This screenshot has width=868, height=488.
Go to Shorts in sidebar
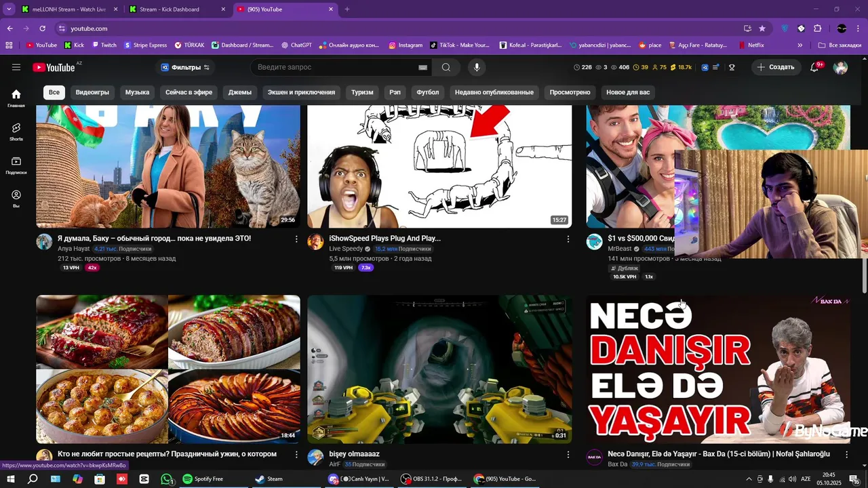point(16,131)
